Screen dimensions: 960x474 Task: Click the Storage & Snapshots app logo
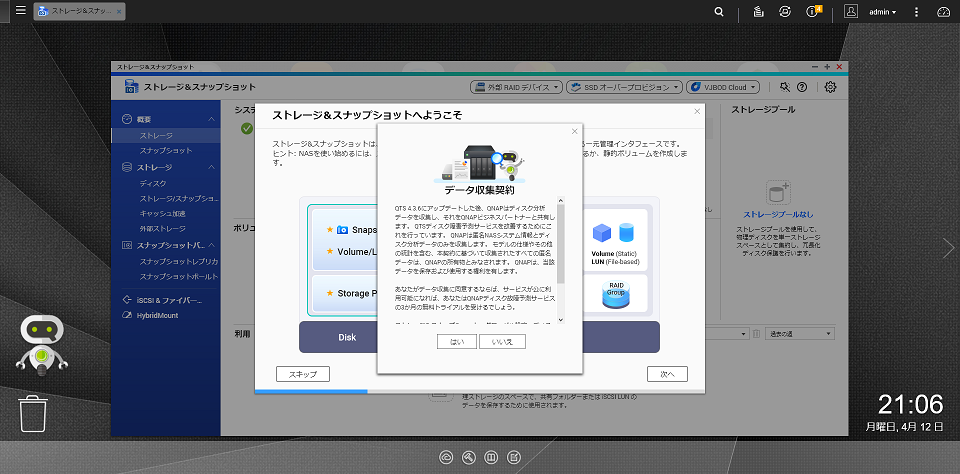[x=130, y=87]
